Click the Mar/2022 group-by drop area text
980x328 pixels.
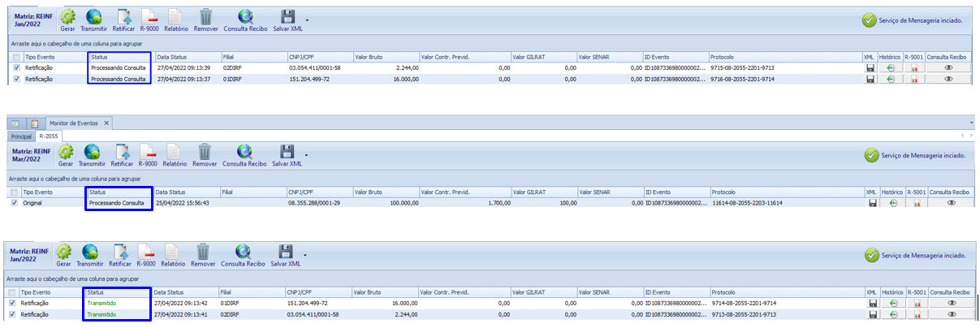click(76, 177)
